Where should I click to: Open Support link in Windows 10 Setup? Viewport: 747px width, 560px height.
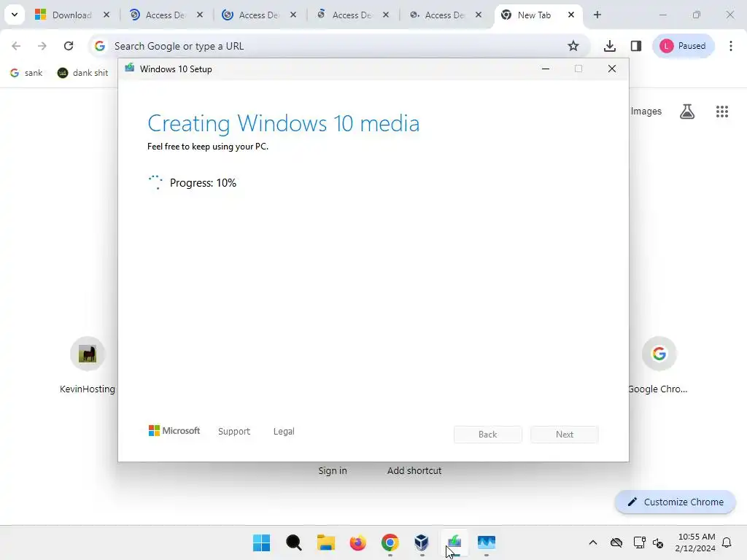(234, 432)
